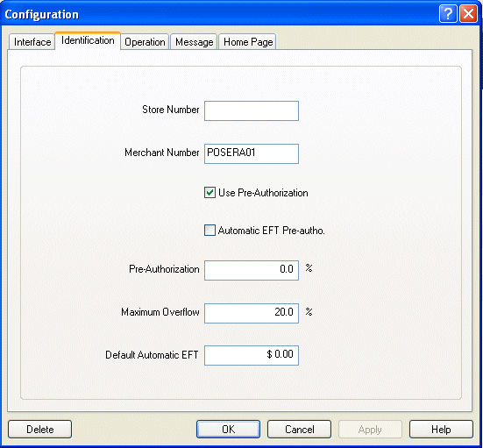Open Help via the bottom Help button

[441, 430]
